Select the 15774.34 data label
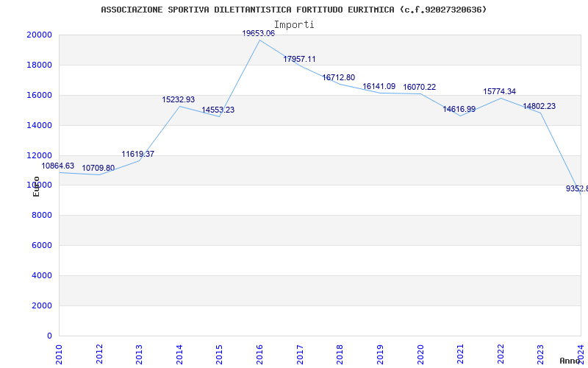Viewport: 588px width, 368px height. (499, 91)
